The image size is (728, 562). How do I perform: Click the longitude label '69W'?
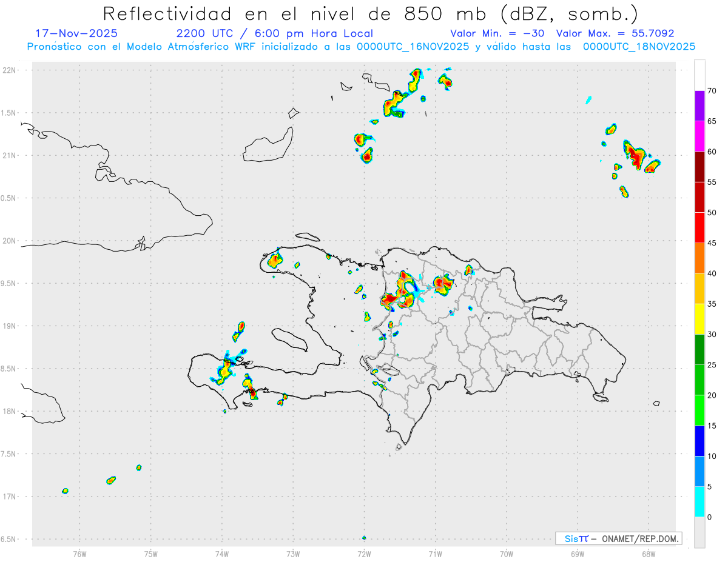(578, 553)
